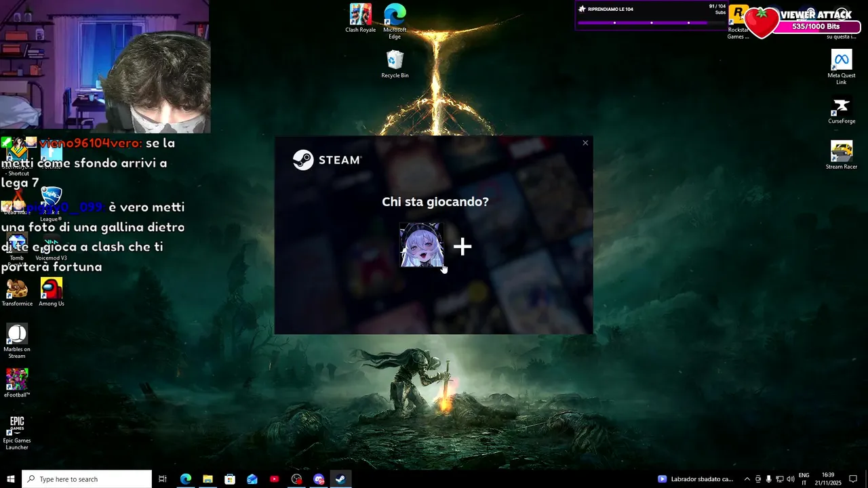Open YouTube app on taskbar

[x=275, y=479]
